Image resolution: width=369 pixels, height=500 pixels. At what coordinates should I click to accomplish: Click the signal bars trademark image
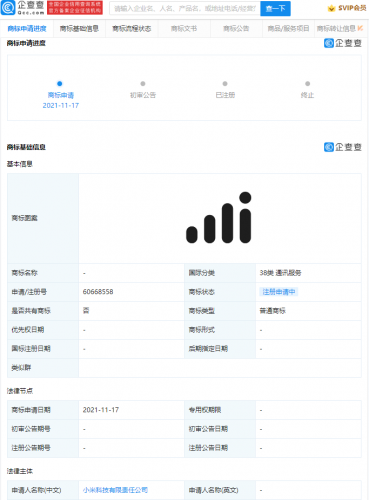click(219, 218)
